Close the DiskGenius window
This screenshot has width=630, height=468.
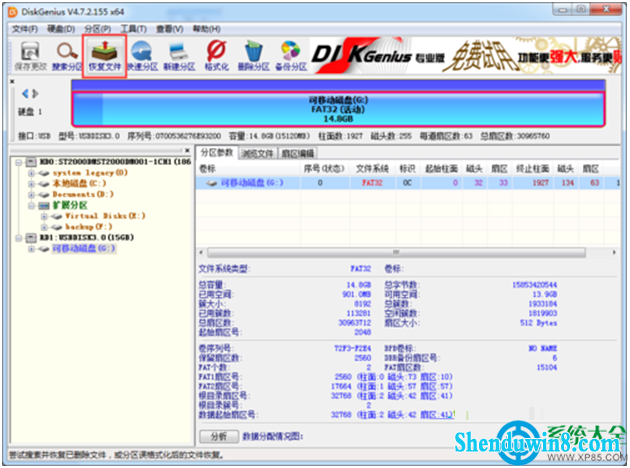click(x=606, y=10)
